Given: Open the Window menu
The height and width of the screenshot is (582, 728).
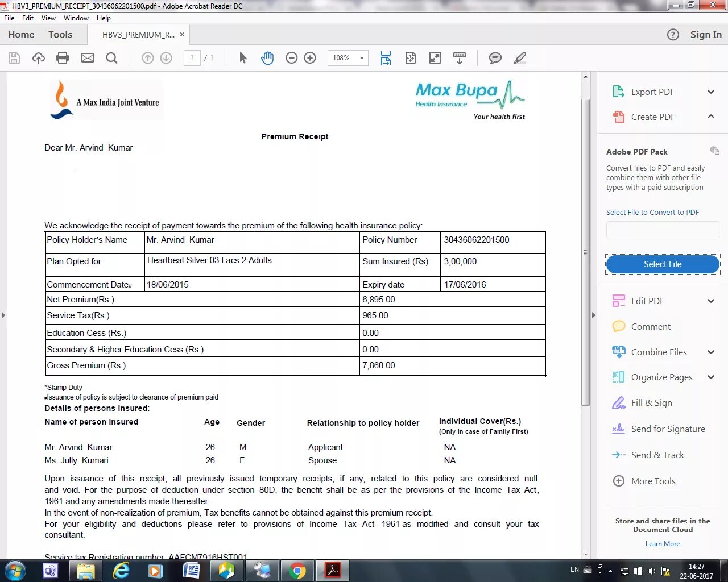Looking at the screenshot, I should point(76,18).
